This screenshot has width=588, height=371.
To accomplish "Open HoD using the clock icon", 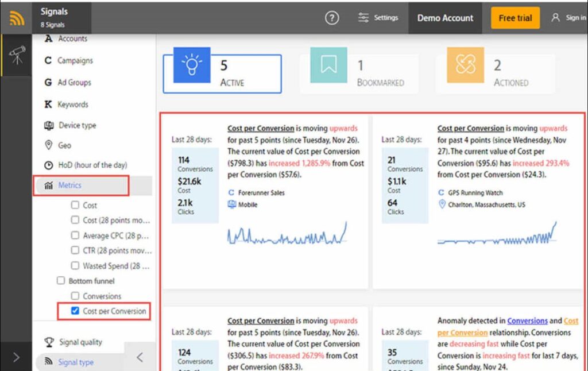I will 48,166.
